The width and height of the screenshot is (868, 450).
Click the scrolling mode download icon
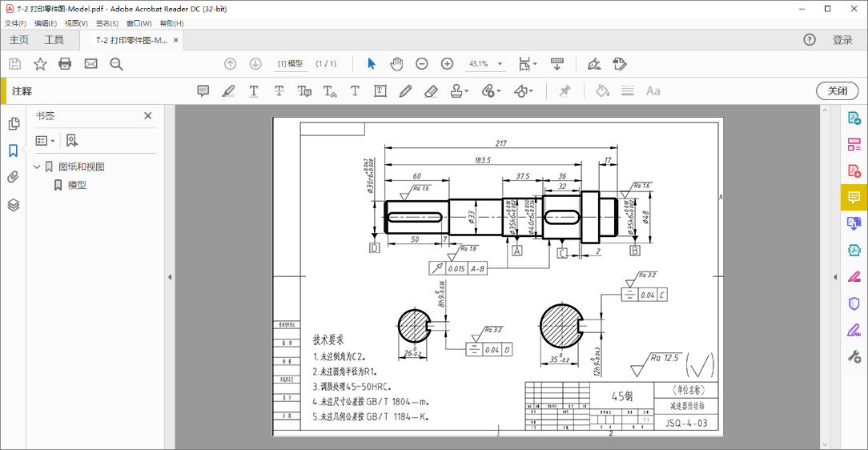coord(557,64)
